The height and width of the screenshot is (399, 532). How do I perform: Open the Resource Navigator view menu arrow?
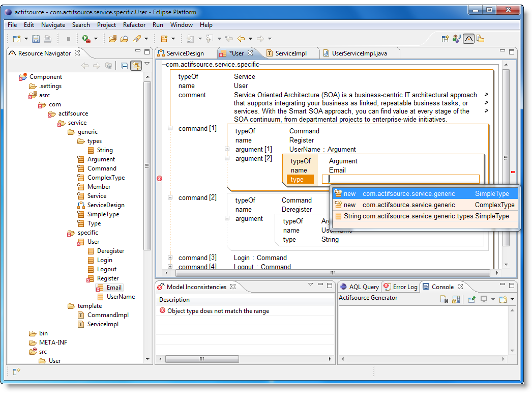coord(147,64)
